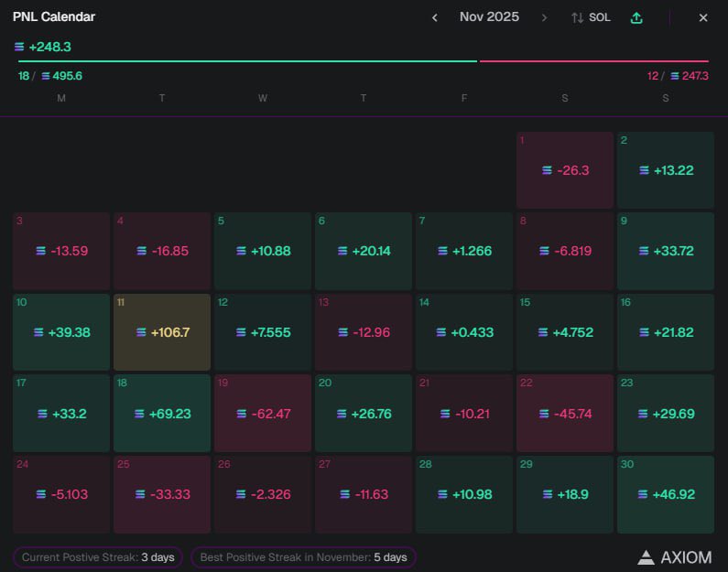Click the day 30 cell showing +46.92

pos(666,494)
